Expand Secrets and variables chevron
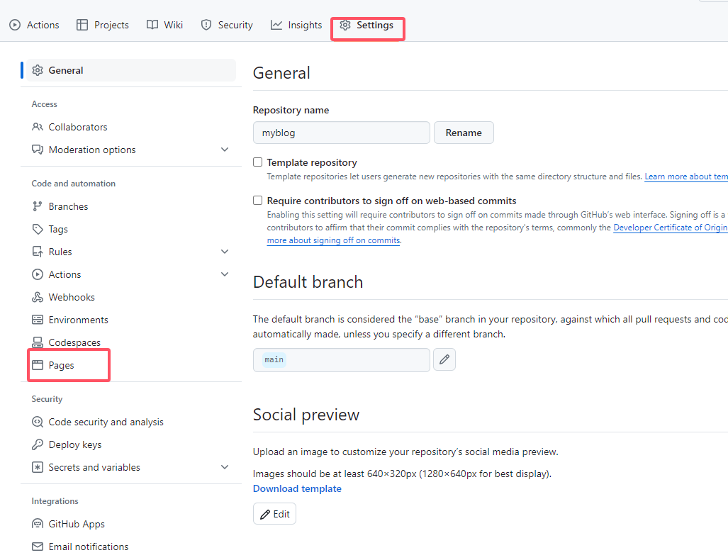Viewport: 728px width, 560px height. tap(225, 467)
